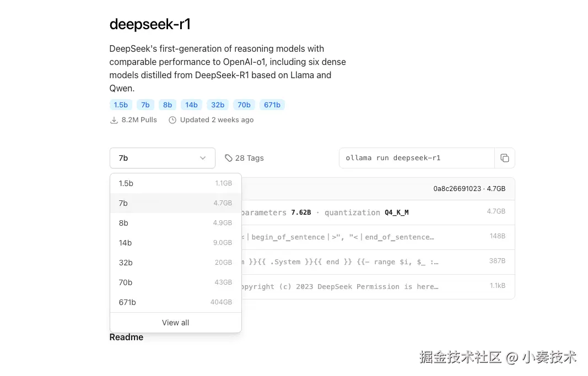Click the 671b blue tag badge
This screenshot has width=588, height=376.
[x=272, y=105]
